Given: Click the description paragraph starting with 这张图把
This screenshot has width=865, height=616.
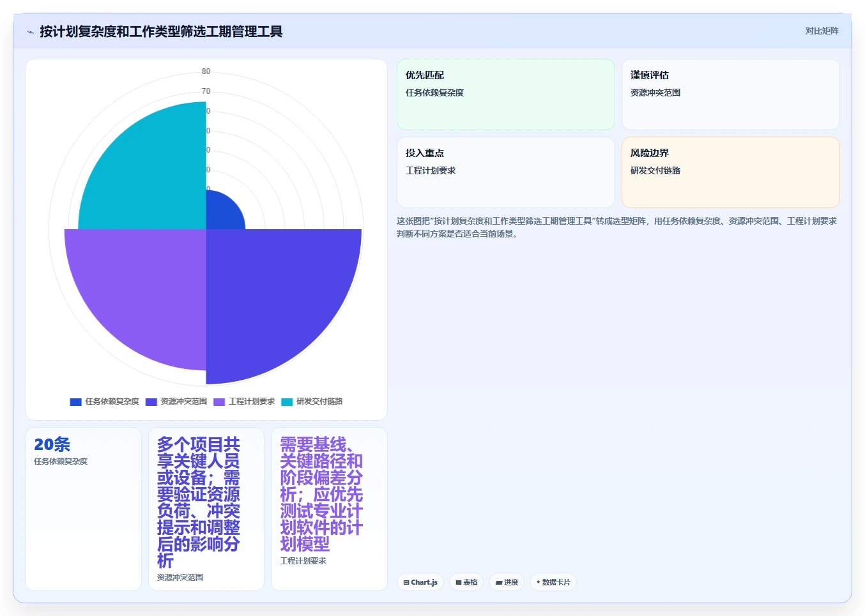Looking at the screenshot, I should 616,227.
